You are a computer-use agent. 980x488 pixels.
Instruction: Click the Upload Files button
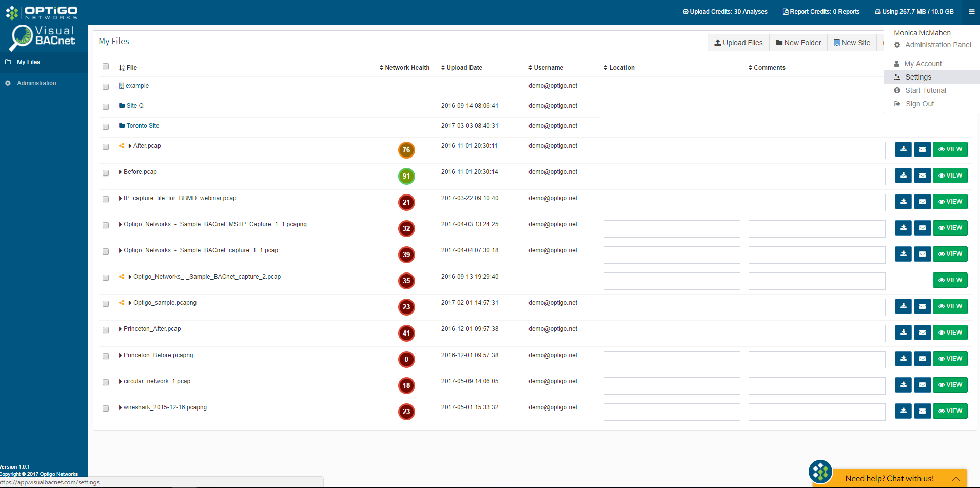coord(738,42)
